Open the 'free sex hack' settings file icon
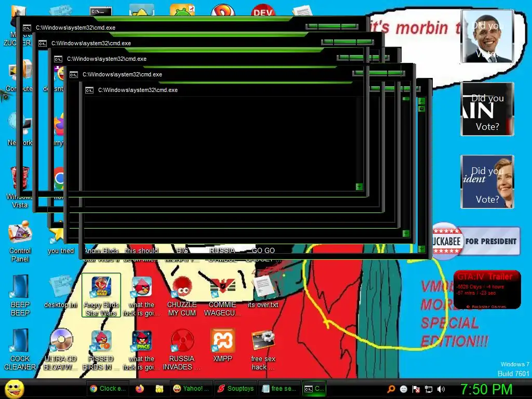 [x=263, y=350]
